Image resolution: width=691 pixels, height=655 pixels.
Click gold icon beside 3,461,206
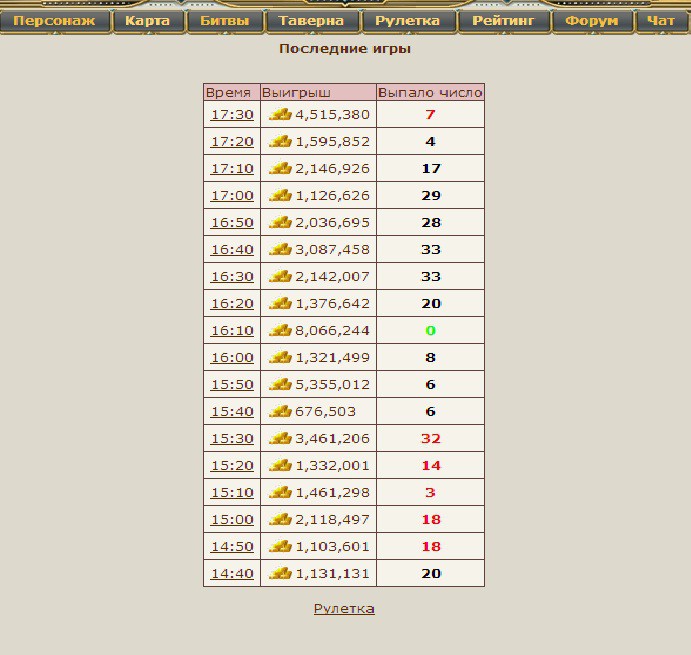coord(280,438)
